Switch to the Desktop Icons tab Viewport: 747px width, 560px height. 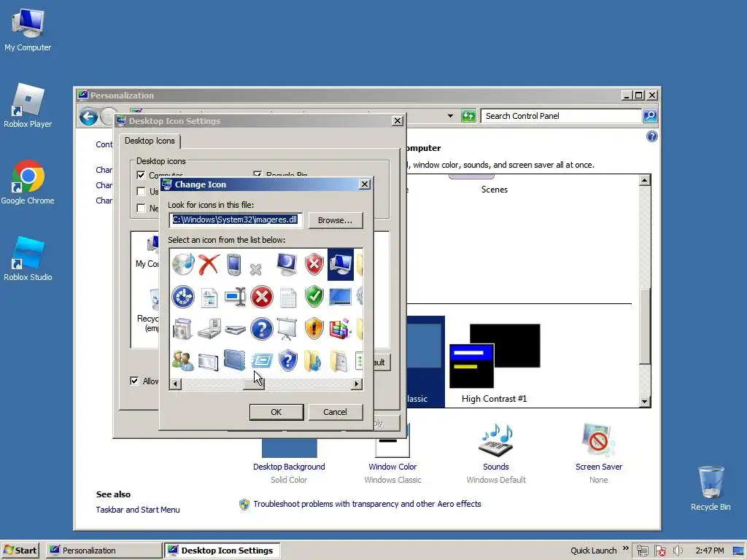[150, 141]
